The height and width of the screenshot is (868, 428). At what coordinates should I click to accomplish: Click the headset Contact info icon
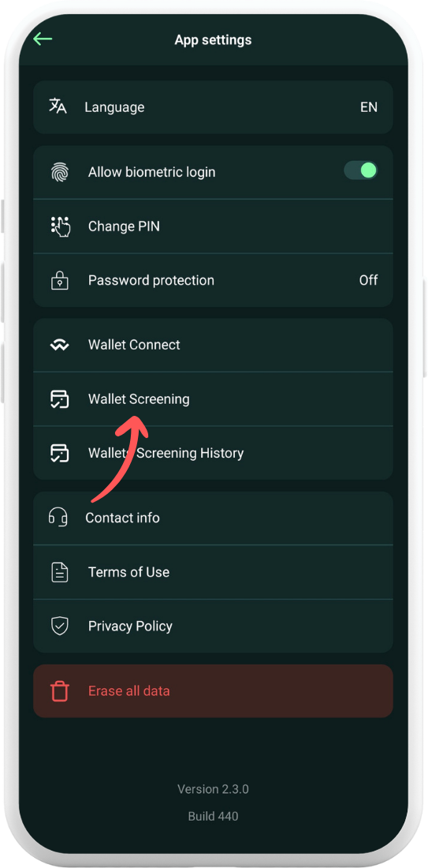coord(58,517)
